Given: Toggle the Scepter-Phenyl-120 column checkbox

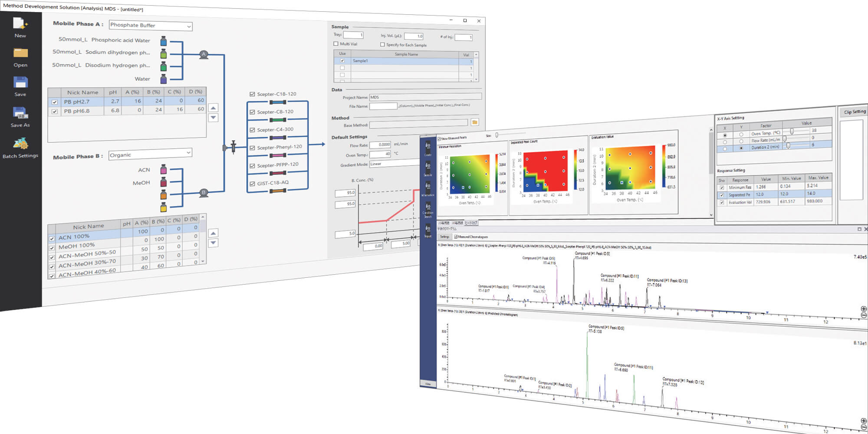Looking at the screenshot, I should click(x=252, y=148).
